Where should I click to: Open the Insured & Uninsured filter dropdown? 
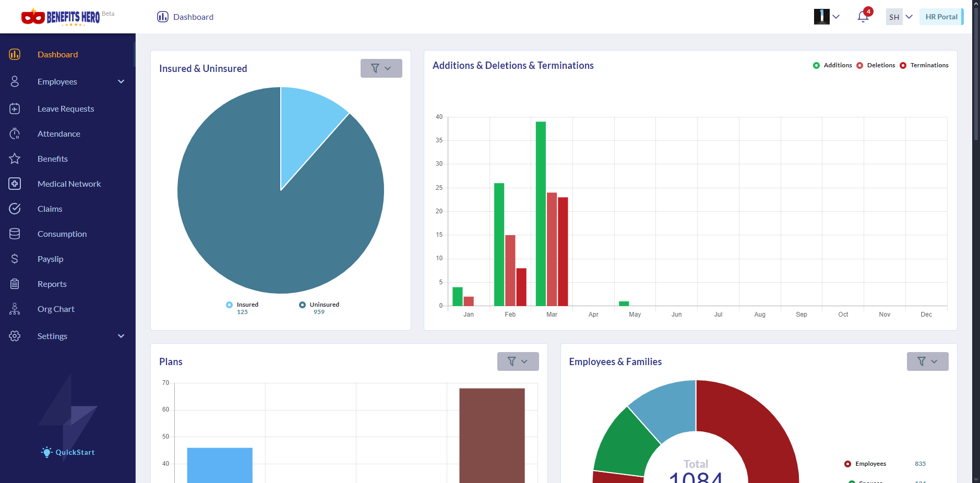coord(381,68)
